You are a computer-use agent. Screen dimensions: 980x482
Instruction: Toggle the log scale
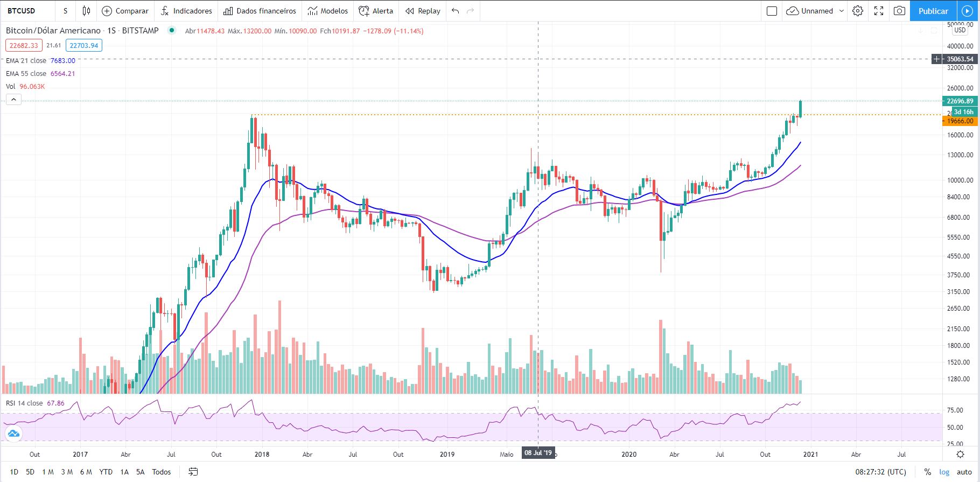pos(944,472)
